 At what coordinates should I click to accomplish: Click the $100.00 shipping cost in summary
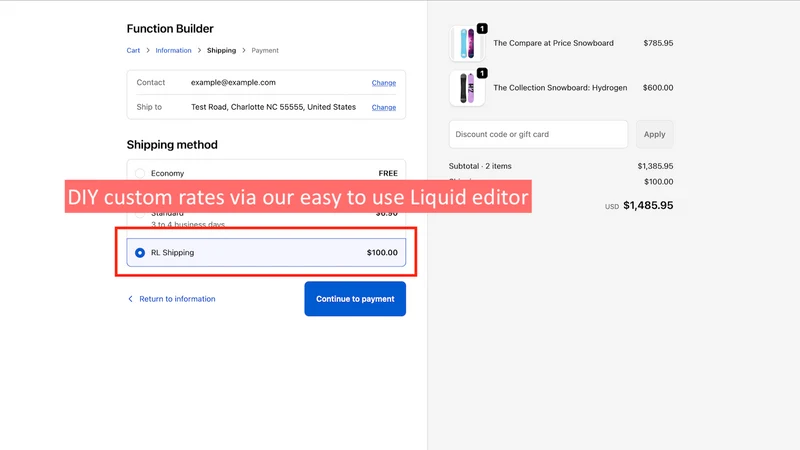point(659,182)
